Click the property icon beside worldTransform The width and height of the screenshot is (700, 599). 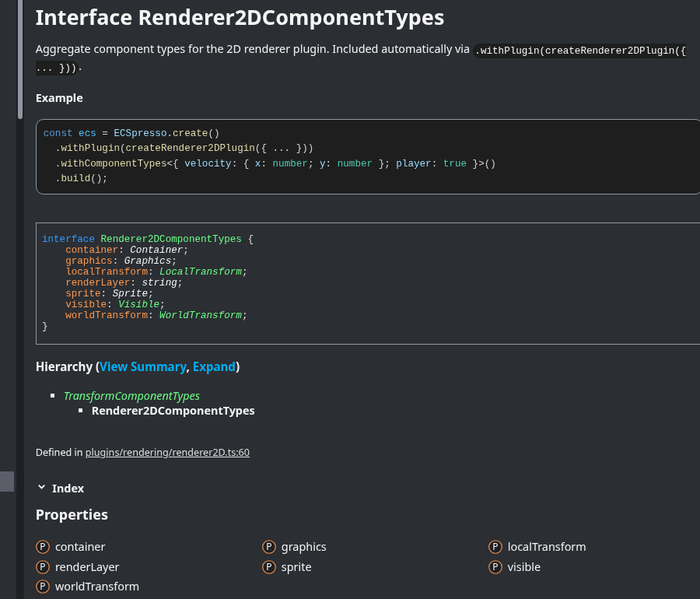click(43, 587)
